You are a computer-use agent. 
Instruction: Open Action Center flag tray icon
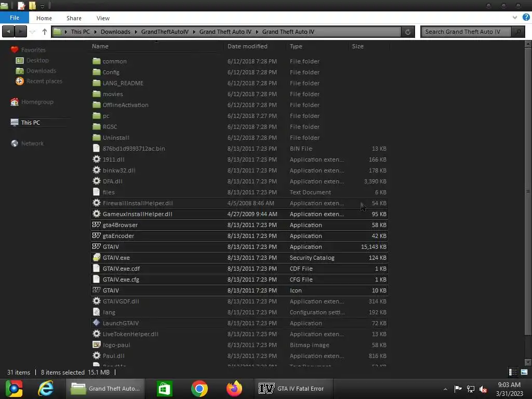coord(458,389)
